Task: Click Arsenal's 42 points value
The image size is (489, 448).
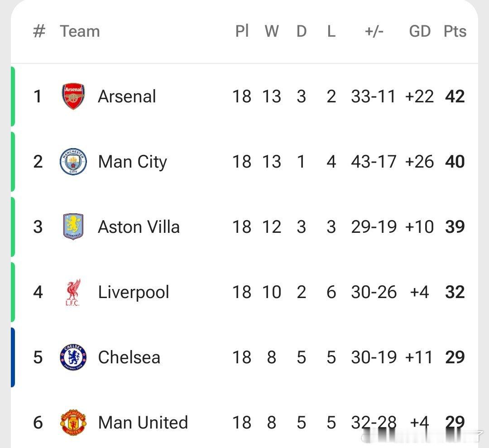Action: pyautogui.click(x=455, y=96)
